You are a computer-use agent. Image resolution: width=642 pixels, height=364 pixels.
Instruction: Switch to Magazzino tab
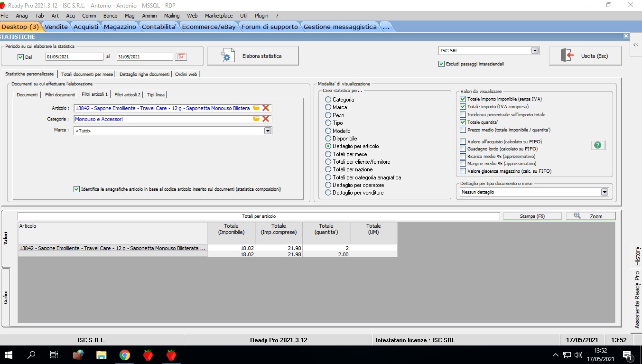point(120,27)
